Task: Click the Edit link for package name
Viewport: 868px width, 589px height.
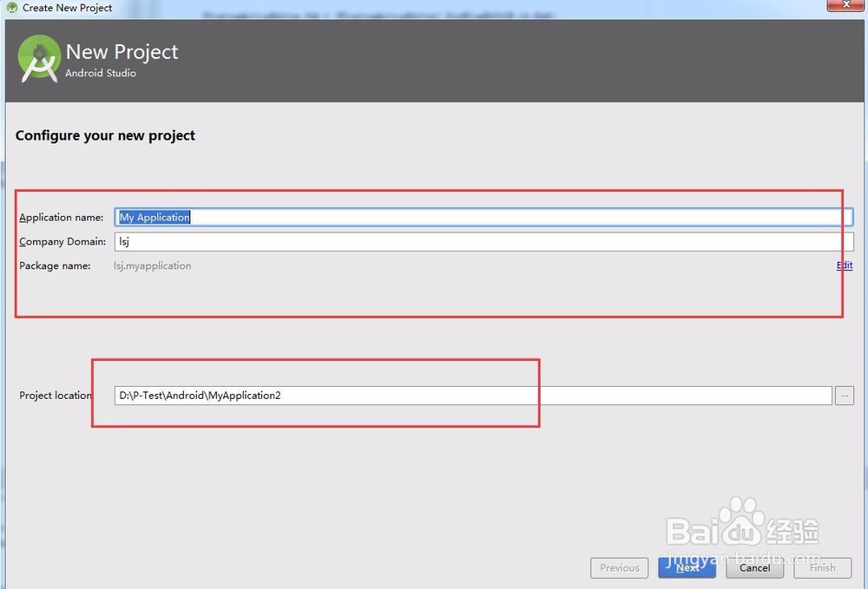Action: [845, 265]
